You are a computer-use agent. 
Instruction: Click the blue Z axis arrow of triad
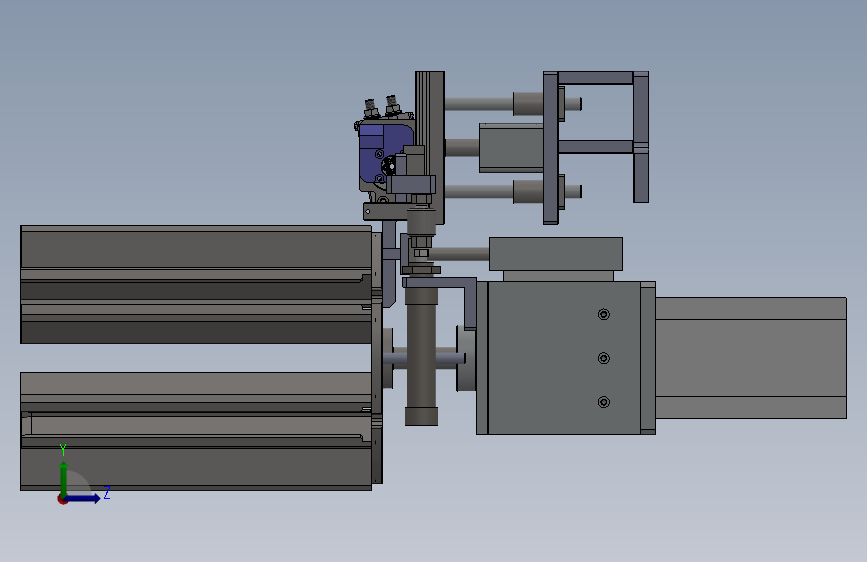[84, 498]
